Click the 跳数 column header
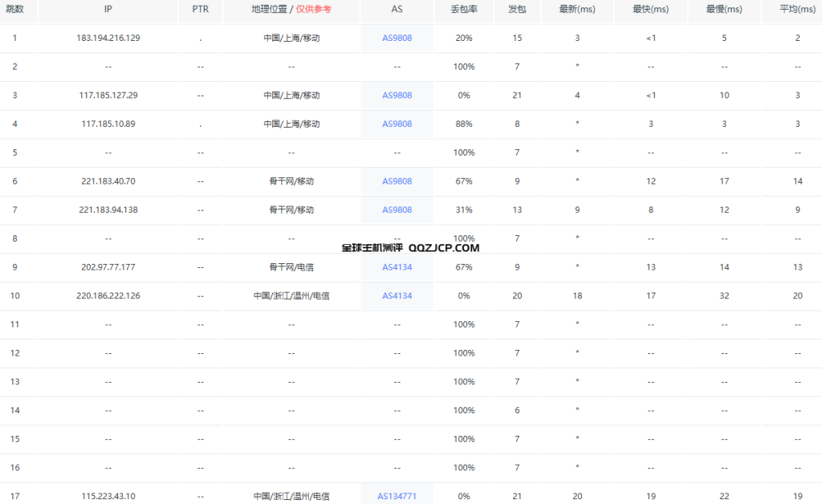Screen dimensions: 822x504 tap(16, 11)
